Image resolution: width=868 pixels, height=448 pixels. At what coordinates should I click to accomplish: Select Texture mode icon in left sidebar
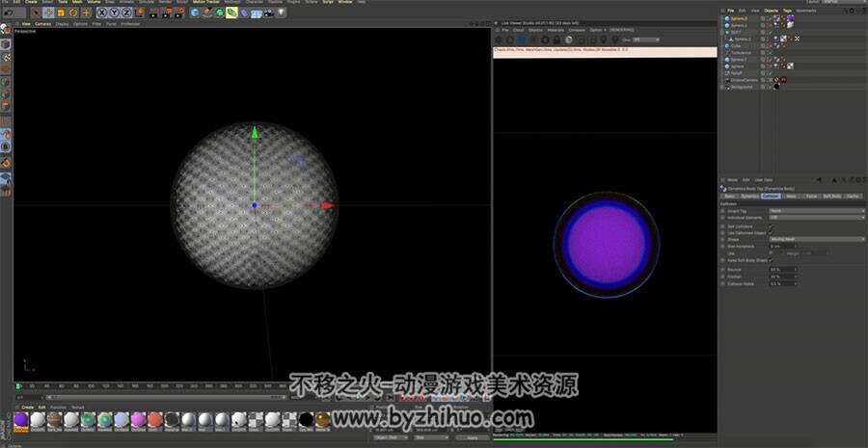(x=6, y=57)
